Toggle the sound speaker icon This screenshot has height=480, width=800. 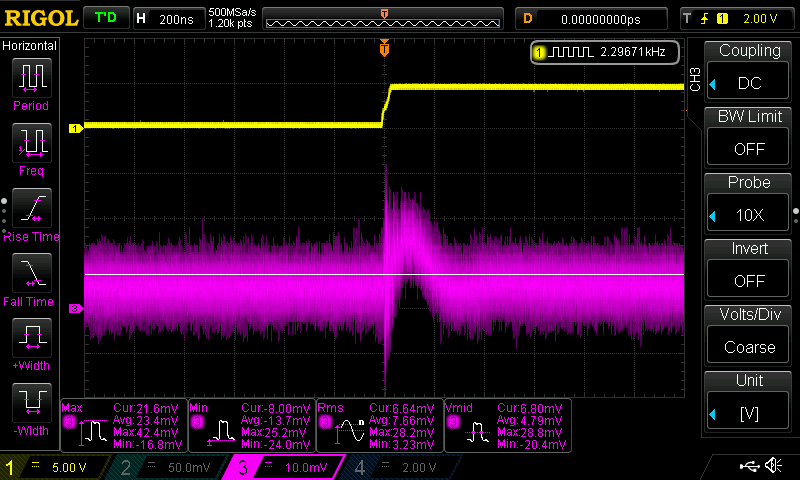pos(773,467)
